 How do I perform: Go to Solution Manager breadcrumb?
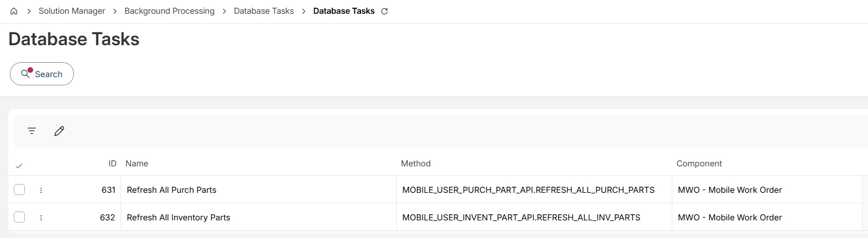[72, 11]
